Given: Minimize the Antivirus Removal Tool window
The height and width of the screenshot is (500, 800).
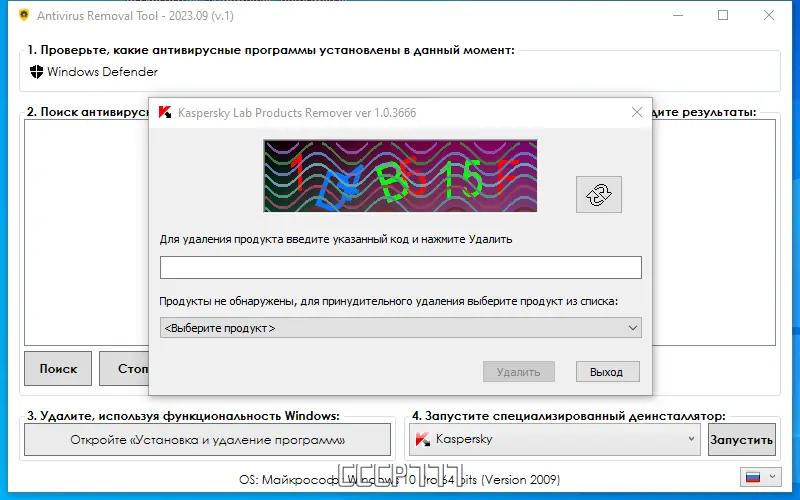Looking at the screenshot, I should 678,15.
